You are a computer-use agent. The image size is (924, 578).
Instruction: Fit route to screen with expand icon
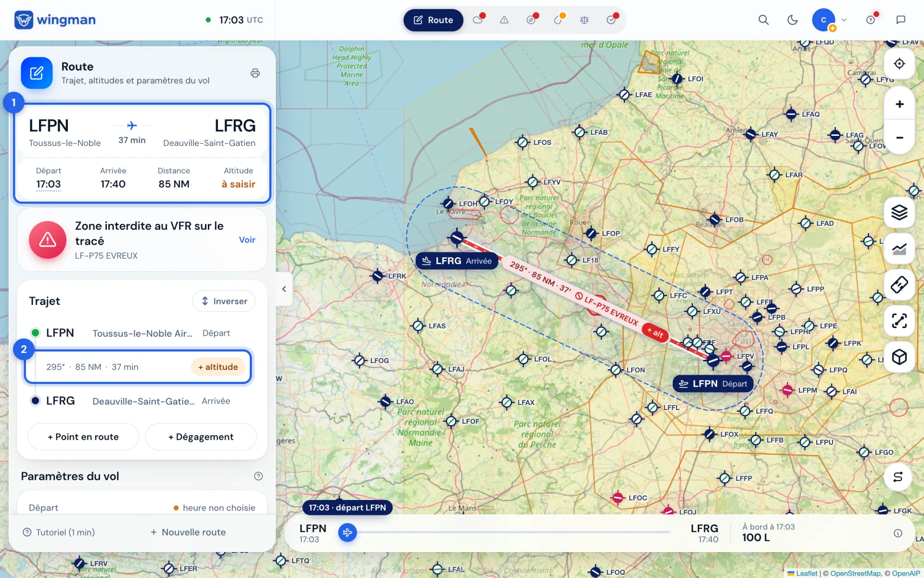(899, 321)
